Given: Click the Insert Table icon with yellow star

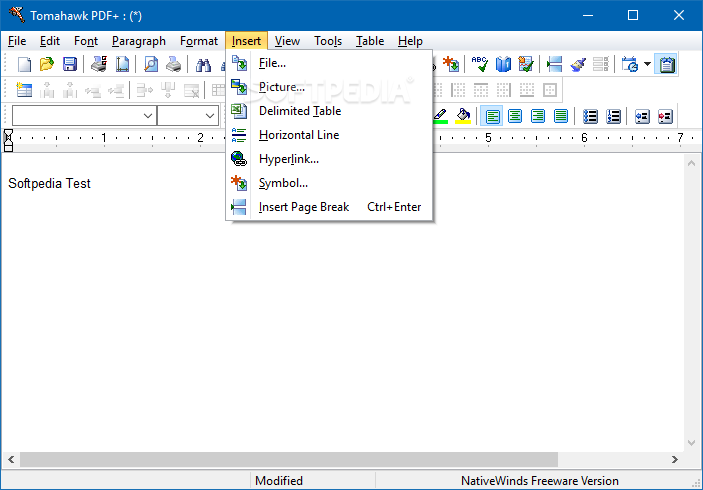Looking at the screenshot, I should pos(24,90).
